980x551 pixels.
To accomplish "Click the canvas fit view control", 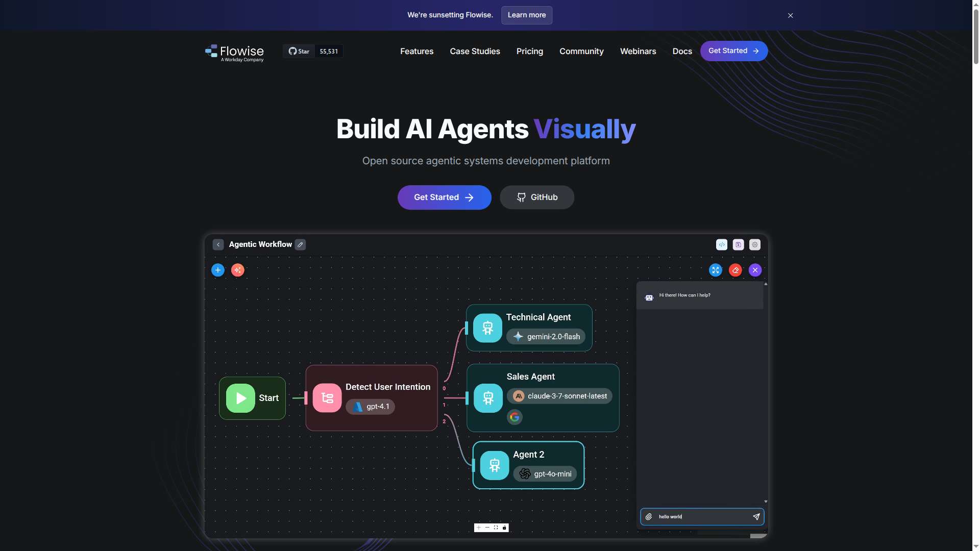I will pyautogui.click(x=496, y=528).
